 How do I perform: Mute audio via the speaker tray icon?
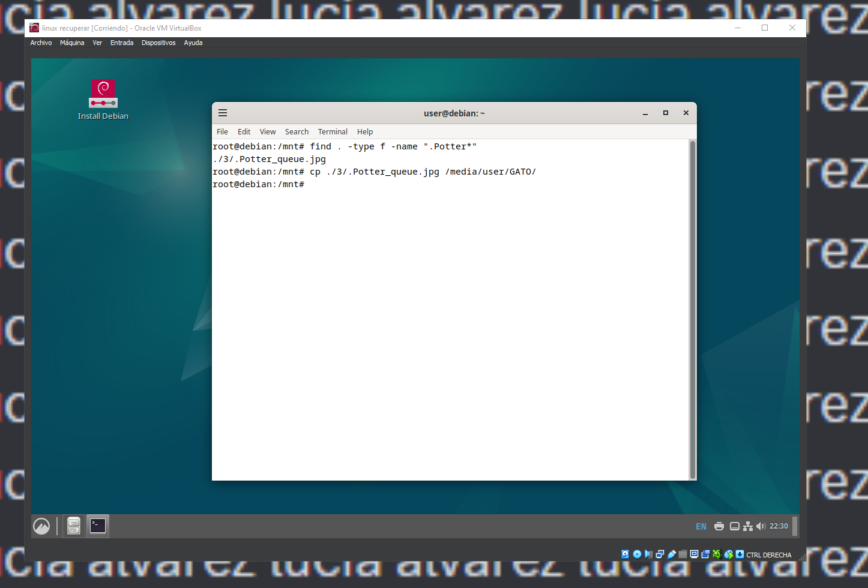coord(761,526)
